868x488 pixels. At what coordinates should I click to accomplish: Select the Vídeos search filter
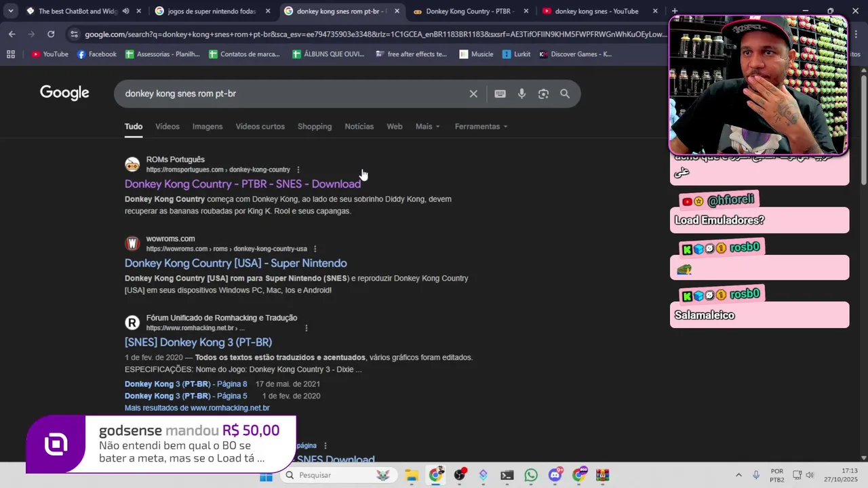[167, 127]
